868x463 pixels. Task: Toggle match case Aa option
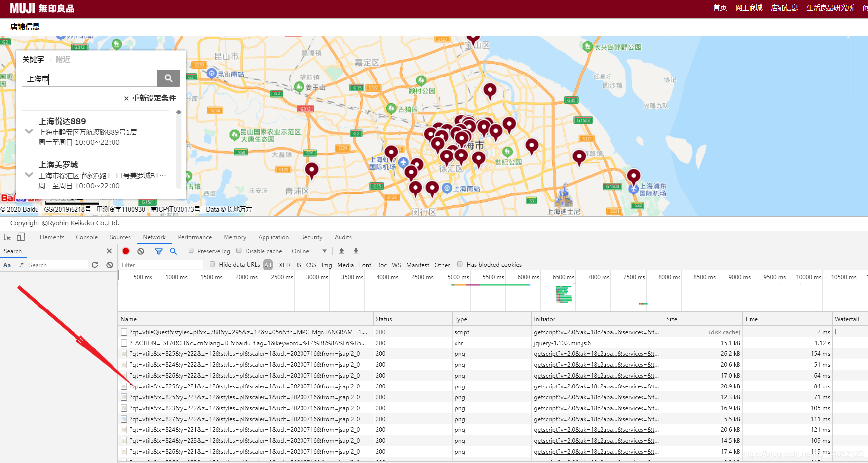[x=7, y=265]
